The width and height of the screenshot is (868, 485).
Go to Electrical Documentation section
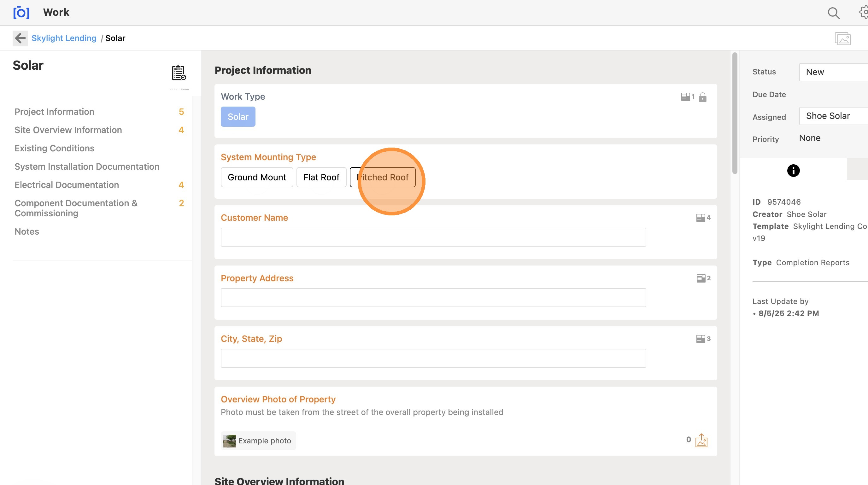tap(67, 185)
